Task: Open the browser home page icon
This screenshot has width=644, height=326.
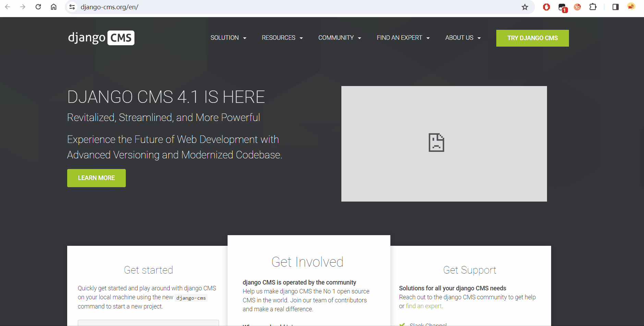Action: click(x=53, y=7)
